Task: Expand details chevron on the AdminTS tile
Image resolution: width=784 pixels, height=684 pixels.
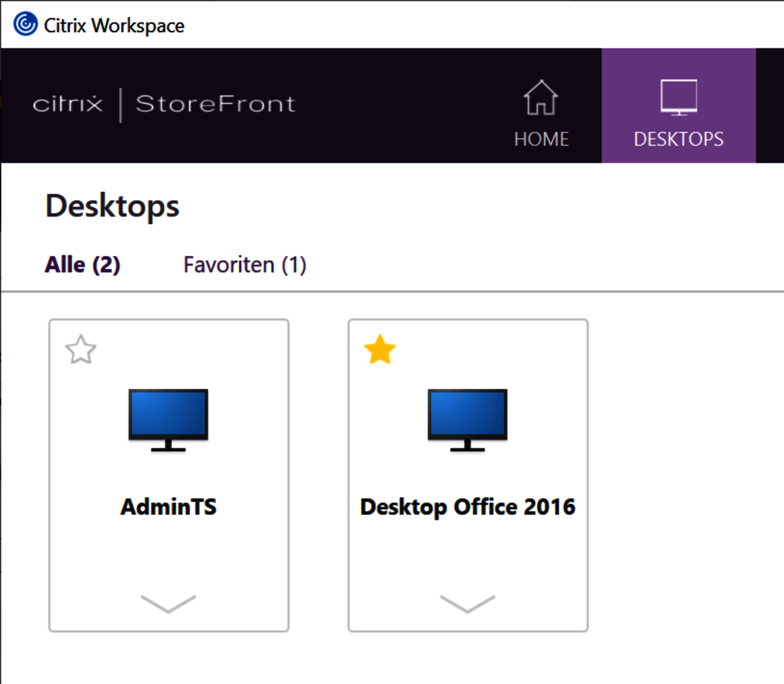Action: (168, 604)
